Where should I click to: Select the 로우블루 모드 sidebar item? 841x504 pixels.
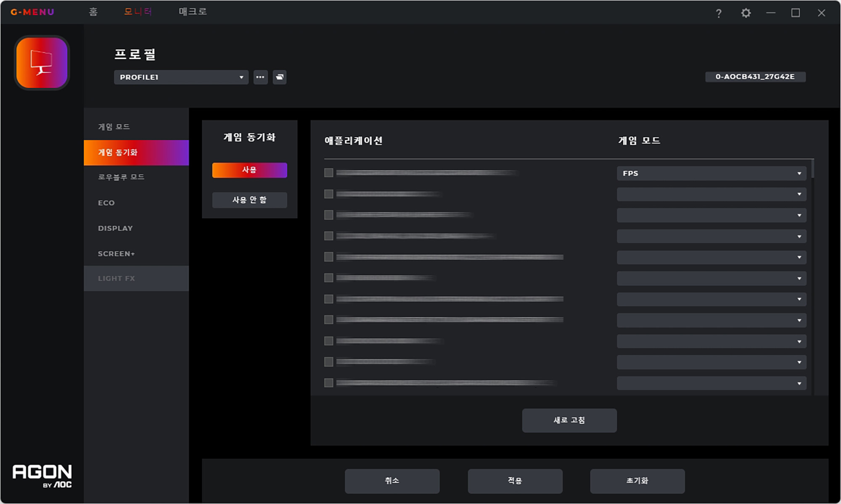pos(121,177)
